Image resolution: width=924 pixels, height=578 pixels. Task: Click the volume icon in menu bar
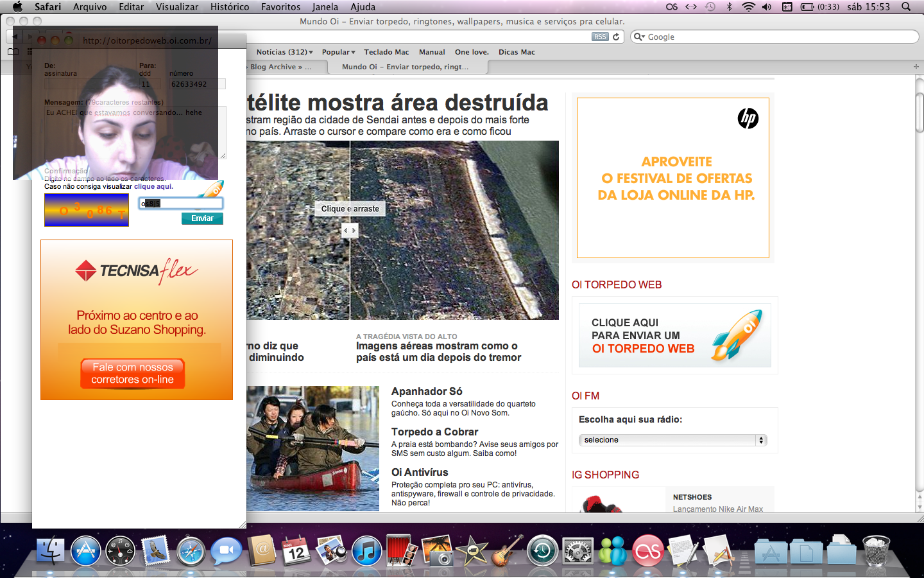pyautogui.click(x=767, y=6)
